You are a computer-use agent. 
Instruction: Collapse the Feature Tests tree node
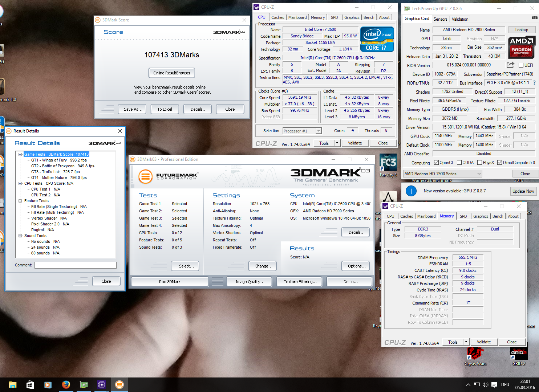click(20, 201)
